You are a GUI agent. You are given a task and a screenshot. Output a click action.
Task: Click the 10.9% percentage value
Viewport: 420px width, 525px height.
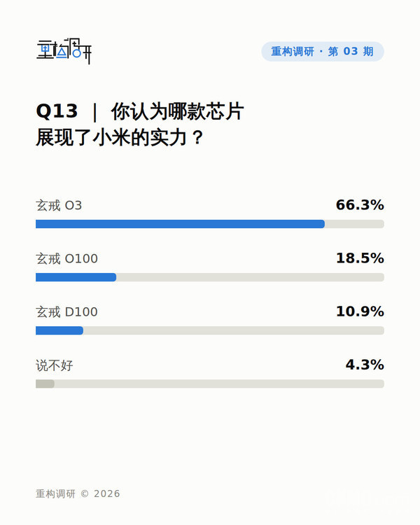(x=360, y=311)
